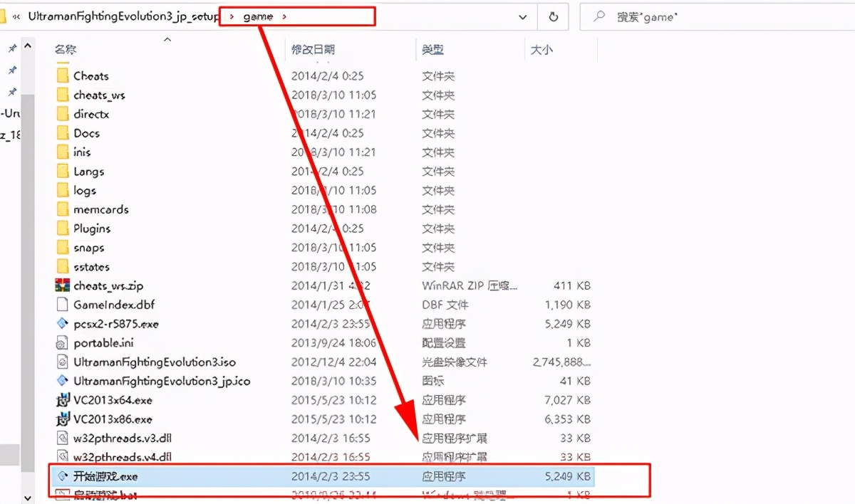Click the navigation pane scroll down arrow
The image size is (855, 504).
coord(28,498)
